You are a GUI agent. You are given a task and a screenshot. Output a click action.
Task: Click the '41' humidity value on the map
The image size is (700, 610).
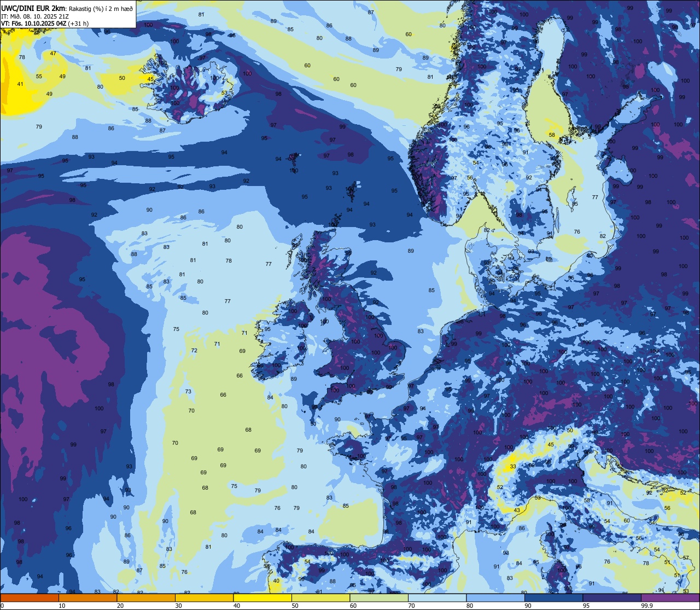pos(20,84)
